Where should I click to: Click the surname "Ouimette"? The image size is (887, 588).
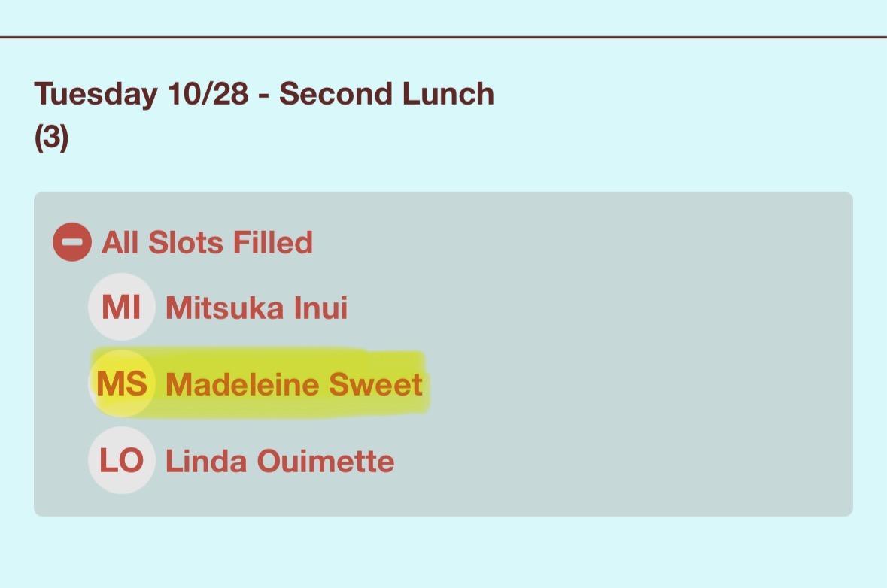tap(326, 462)
